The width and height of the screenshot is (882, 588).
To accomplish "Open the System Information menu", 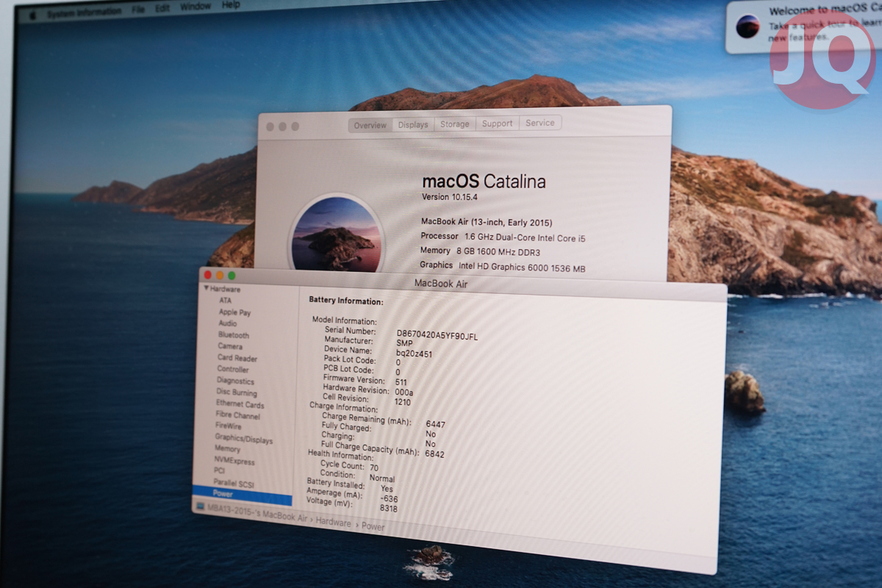I will click(x=84, y=12).
